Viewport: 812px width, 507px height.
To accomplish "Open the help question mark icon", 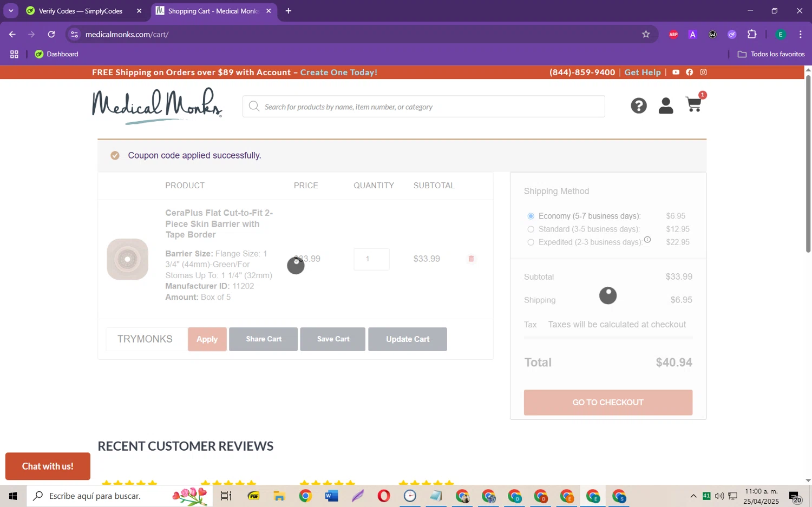I will [639, 106].
